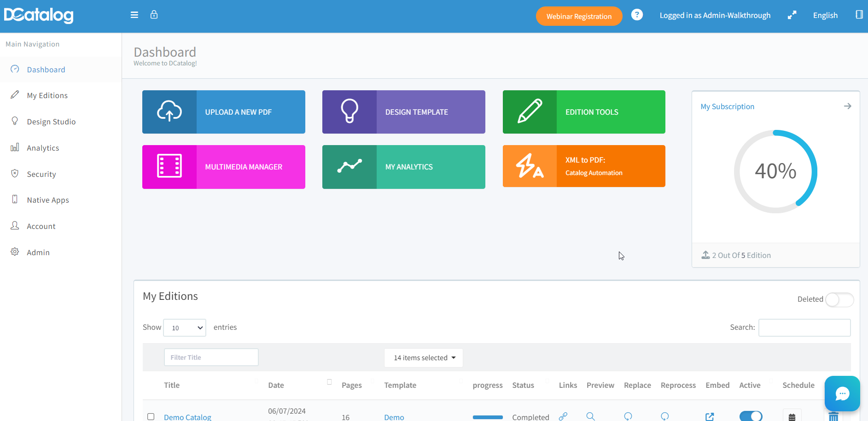Select My Editions in main navigation
868x421 pixels.
(47, 95)
